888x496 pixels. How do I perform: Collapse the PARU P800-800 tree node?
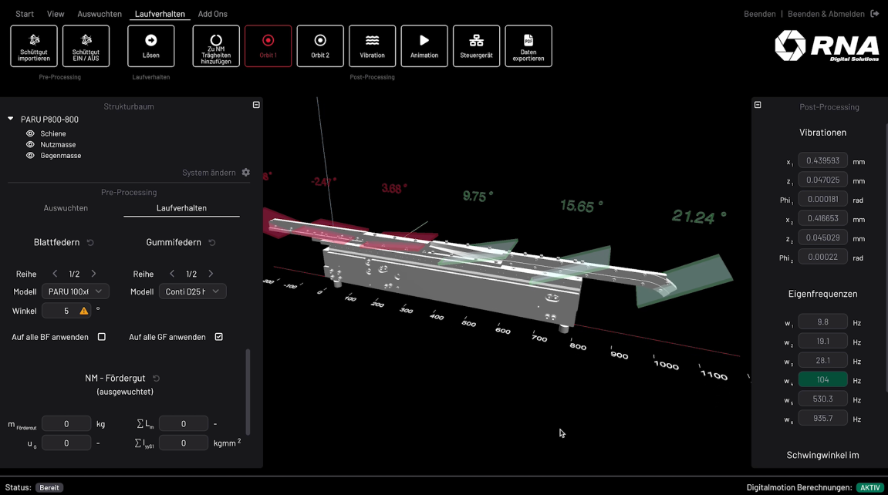(x=11, y=119)
